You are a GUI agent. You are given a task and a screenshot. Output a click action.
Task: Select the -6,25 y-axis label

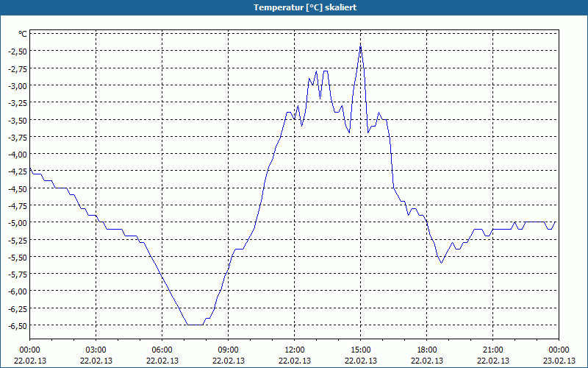18,308
